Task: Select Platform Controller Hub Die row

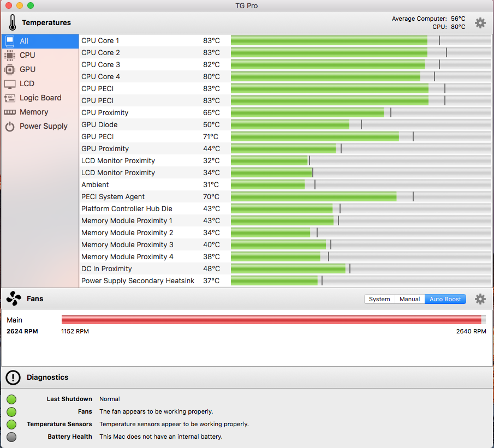Action: point(285,208)
